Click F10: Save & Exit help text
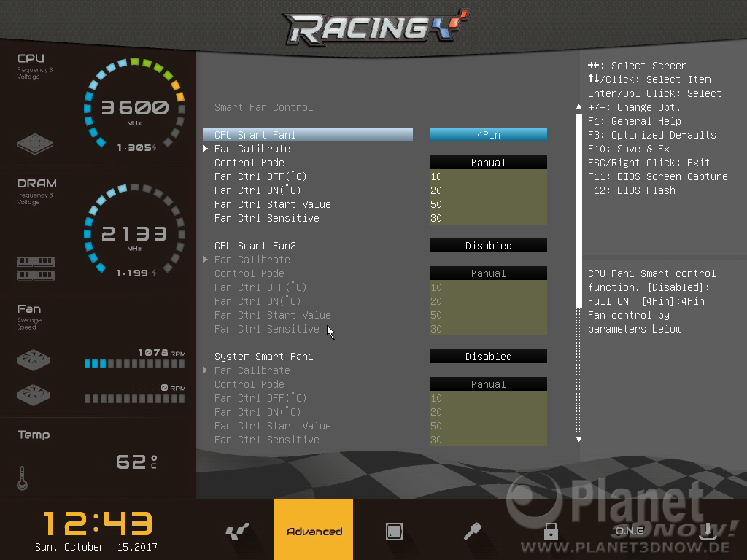 pos(634,149)
